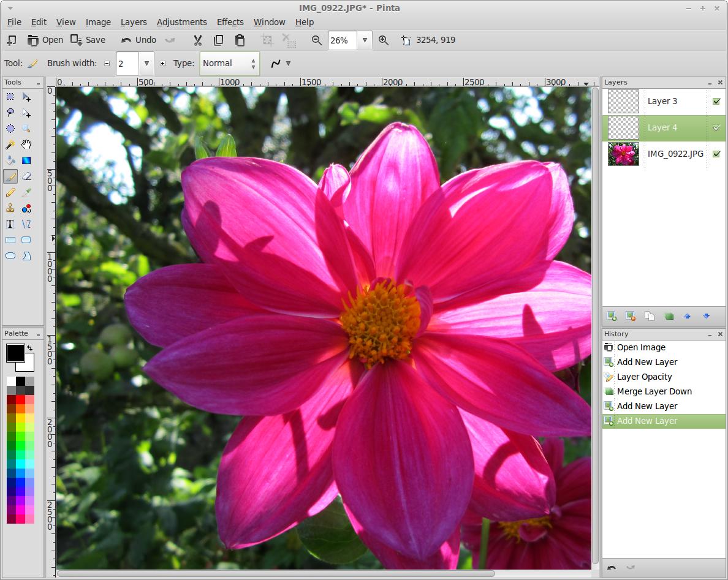Screen dimensions: 728x580
Task: Swap primary and secondary colors arrow
Action: [29, 348]
